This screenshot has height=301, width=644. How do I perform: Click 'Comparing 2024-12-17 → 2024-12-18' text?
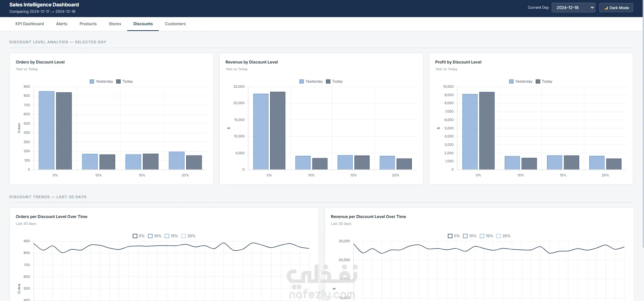pyautogui.click(x=42, y=11)
